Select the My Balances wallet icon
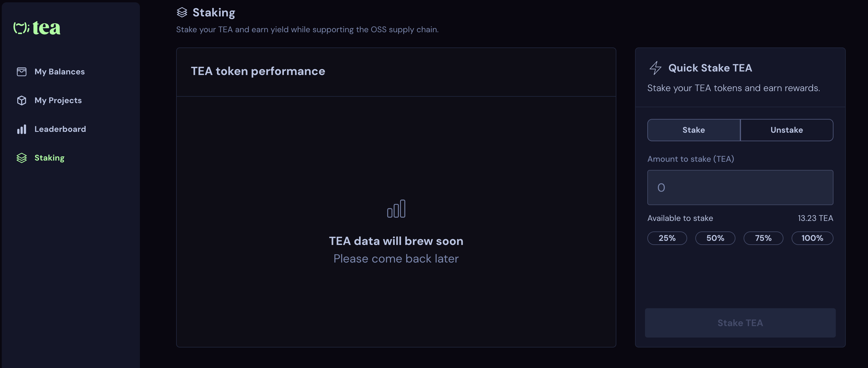The image size is (868, 368). (21, 71)
